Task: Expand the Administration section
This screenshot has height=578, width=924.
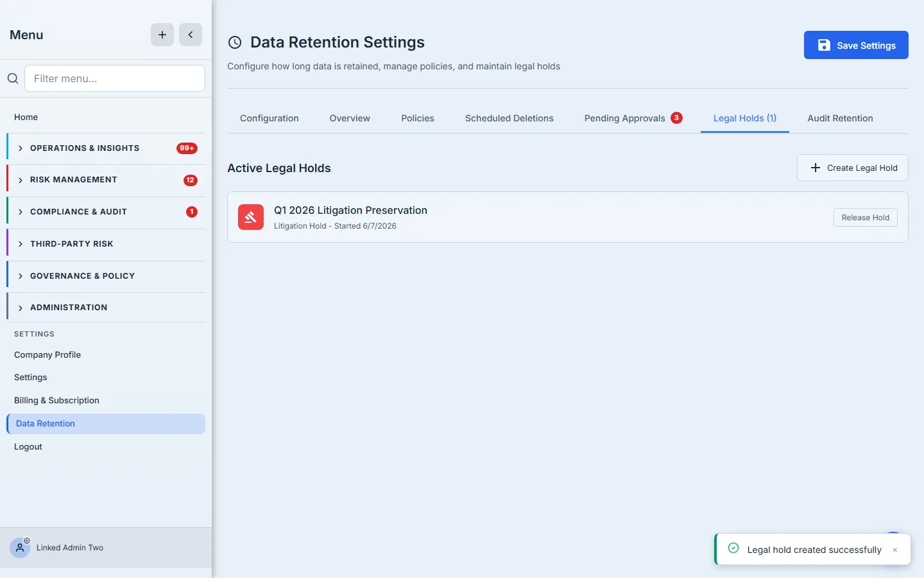Action: coord(106,308)
